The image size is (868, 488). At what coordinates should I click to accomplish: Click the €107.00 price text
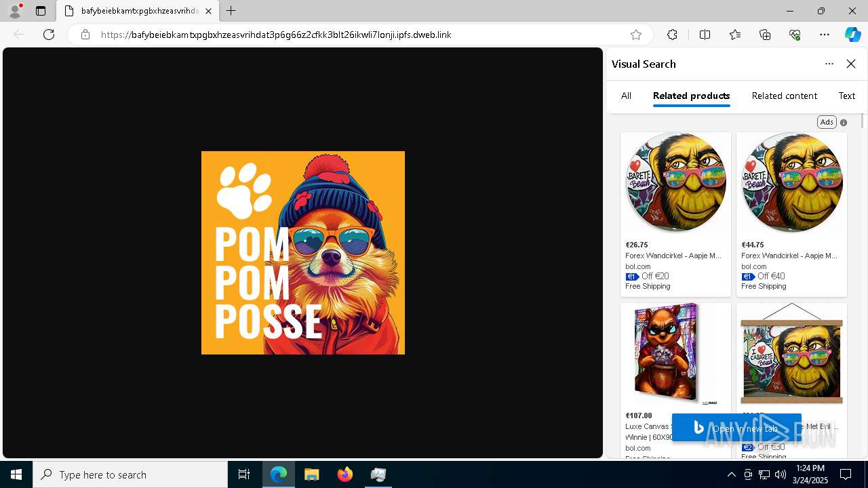coord(638,415)
